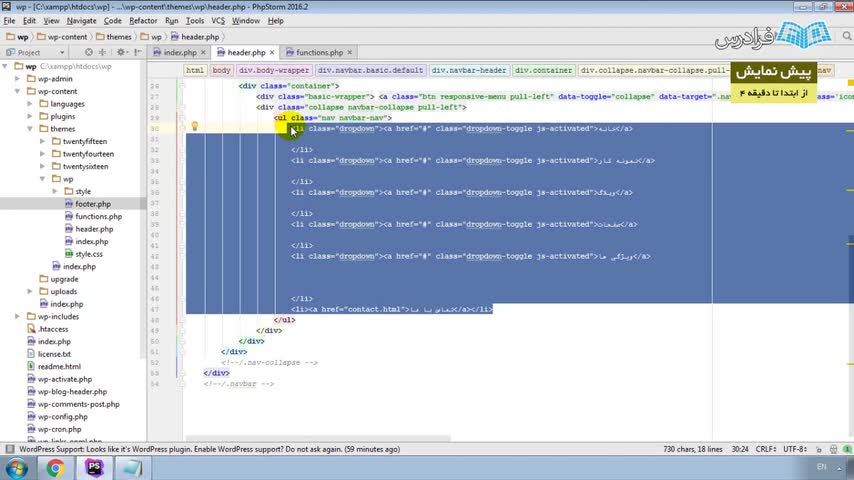Click the body breadcrumb tag

[221, 70]
